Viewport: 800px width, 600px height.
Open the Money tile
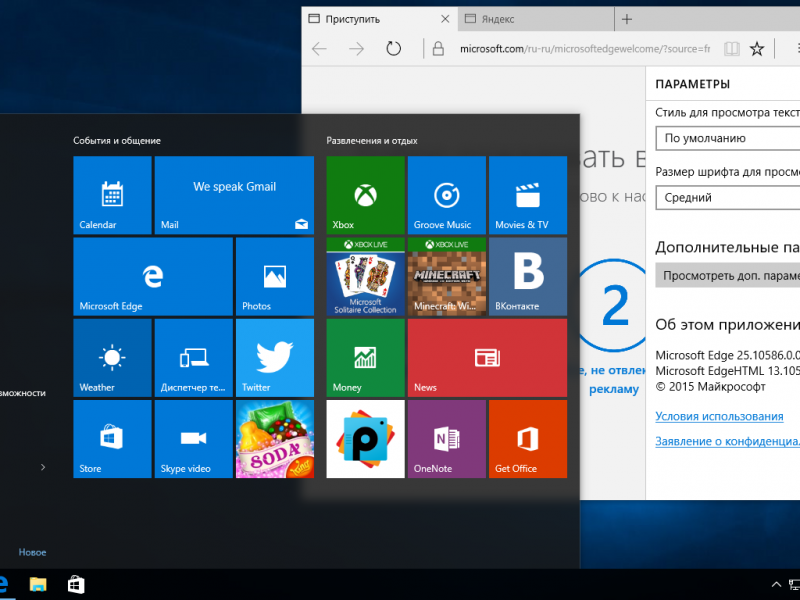coord(365,358)
